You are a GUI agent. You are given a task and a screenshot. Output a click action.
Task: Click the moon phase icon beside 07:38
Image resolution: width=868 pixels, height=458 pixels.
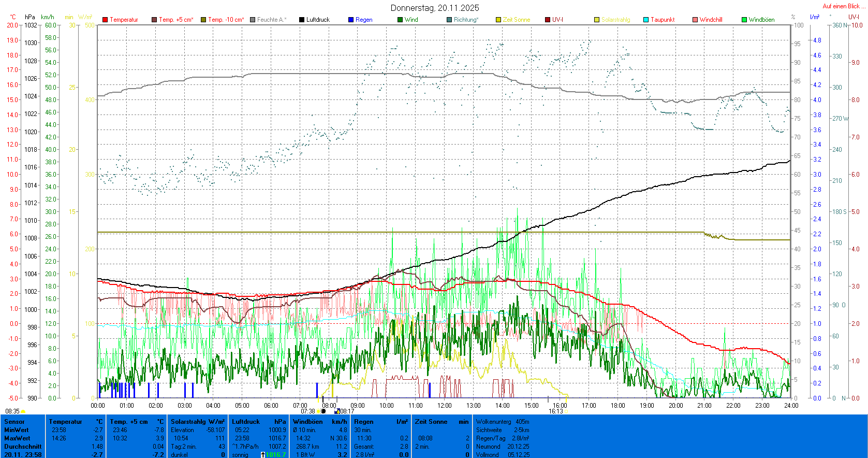(x=323, y=411)
